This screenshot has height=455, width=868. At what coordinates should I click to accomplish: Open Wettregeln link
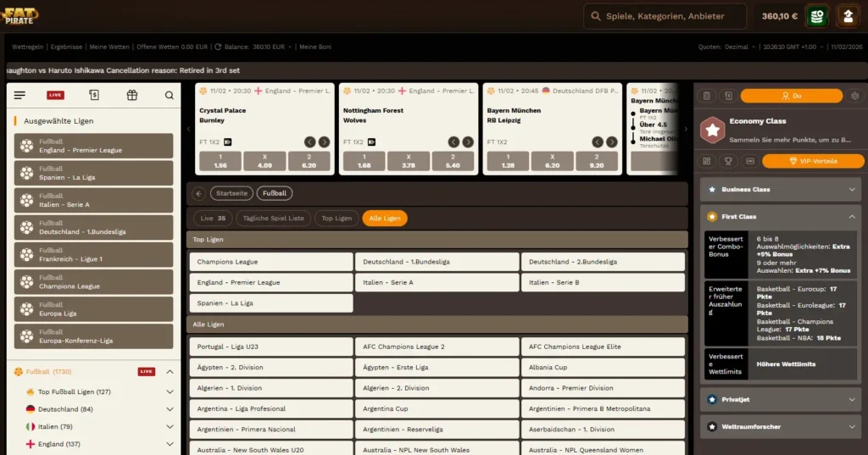click(28, 47)
